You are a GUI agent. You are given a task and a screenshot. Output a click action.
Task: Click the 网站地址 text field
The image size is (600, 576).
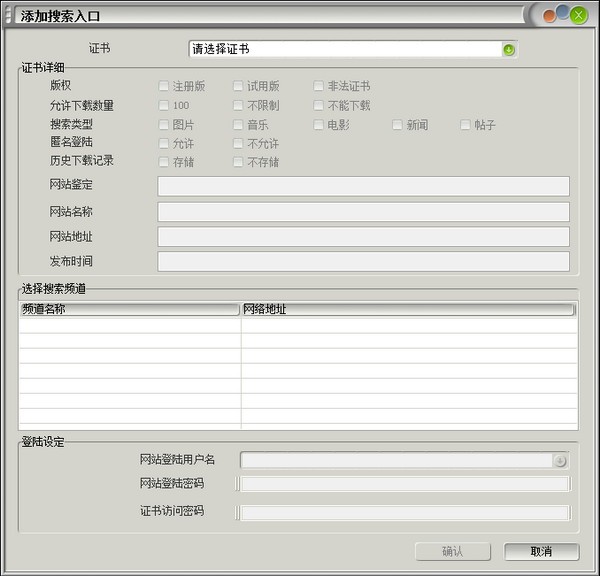[x=364, y=237]
